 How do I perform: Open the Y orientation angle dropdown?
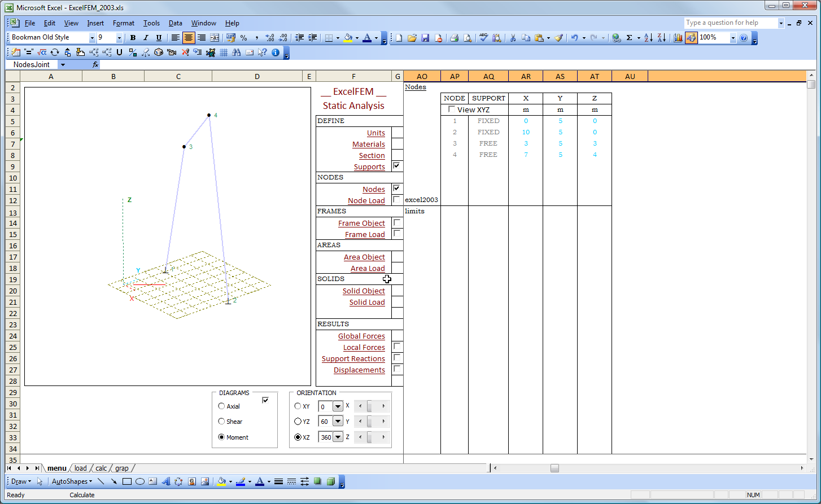pyautogui.click(x=338, y=422)
